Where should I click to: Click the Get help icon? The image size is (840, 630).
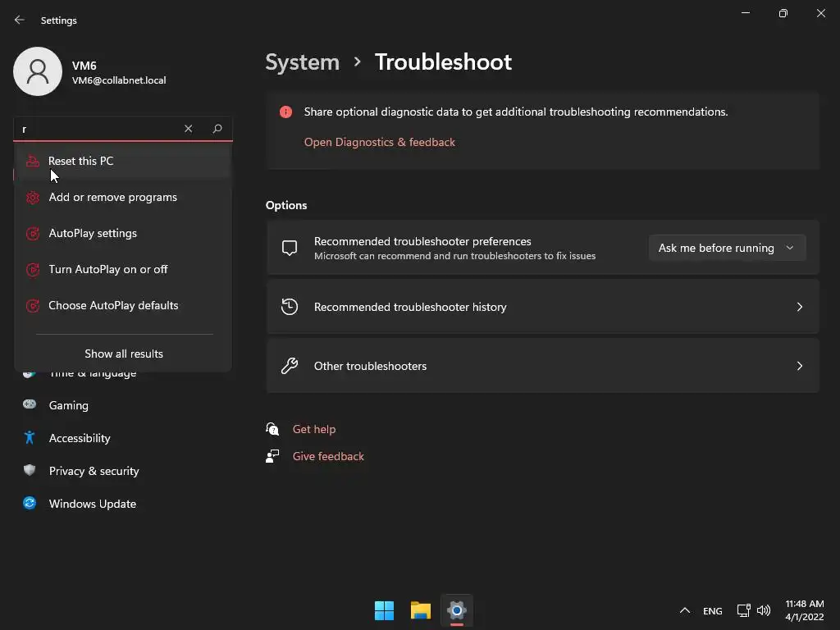272,428
